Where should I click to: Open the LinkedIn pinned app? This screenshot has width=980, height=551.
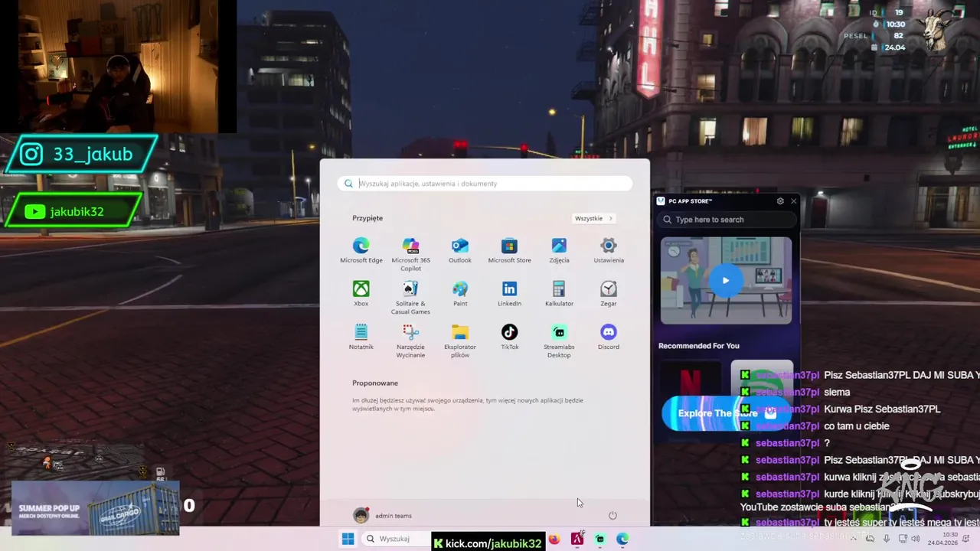509,294
